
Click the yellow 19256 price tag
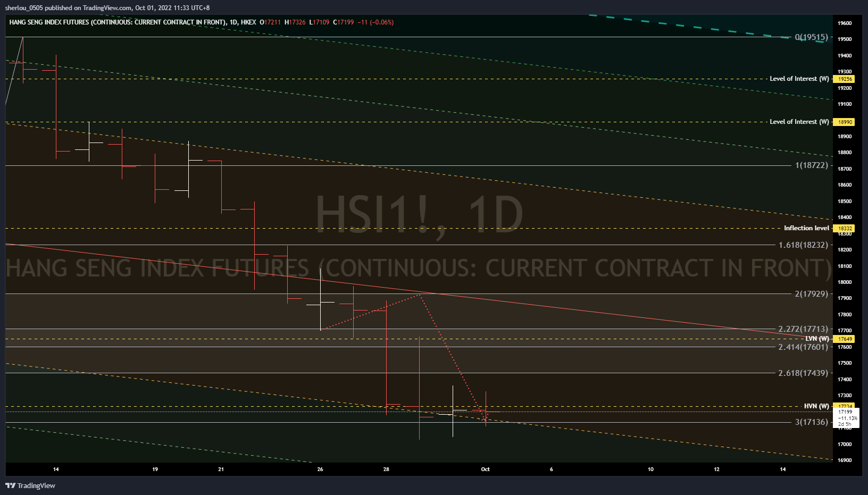[844, 79]
